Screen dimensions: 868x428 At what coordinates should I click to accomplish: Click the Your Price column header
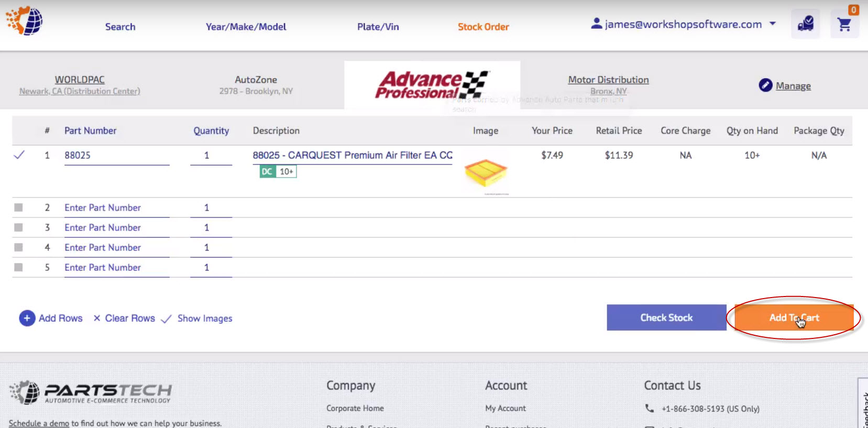tap(552, 130)
